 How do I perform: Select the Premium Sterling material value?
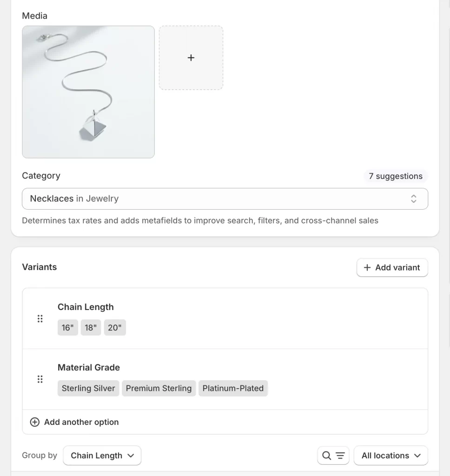pos(159,388)
